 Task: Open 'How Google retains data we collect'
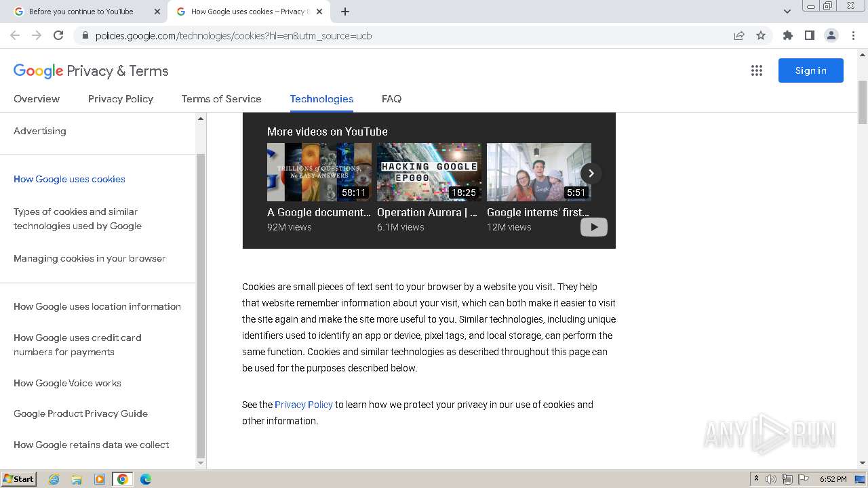(x=92, y=445)
